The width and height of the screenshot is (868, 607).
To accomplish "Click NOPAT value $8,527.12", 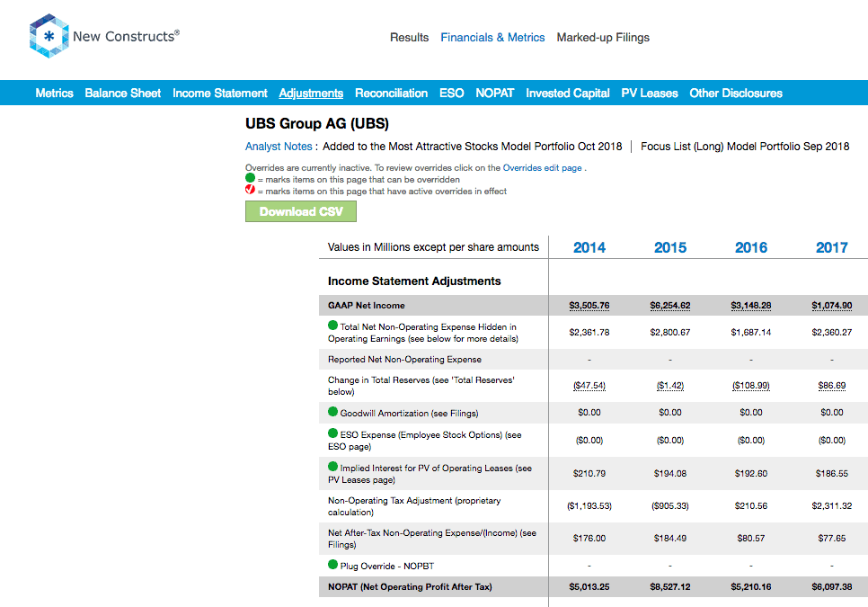I will tap(669, 586).
